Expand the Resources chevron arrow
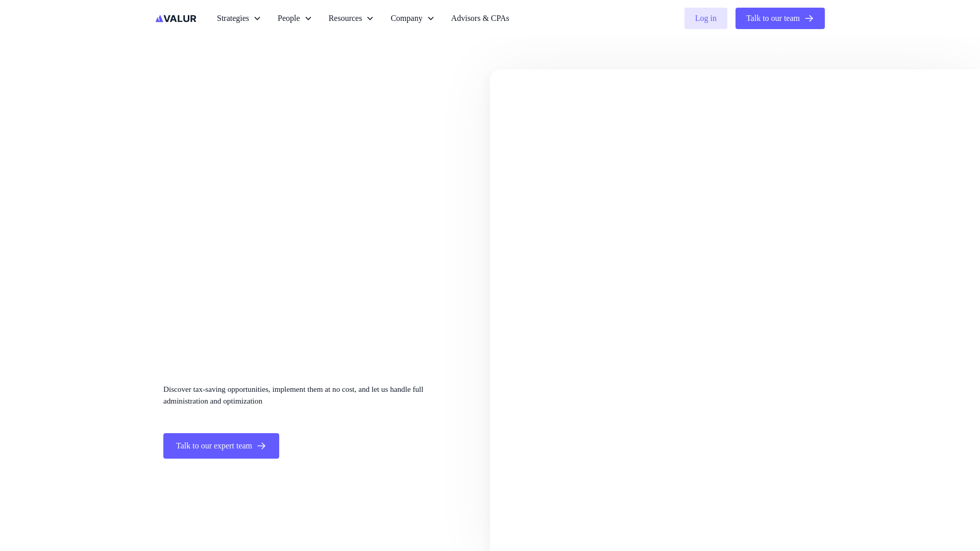The image size is (980, 551). 370,18
